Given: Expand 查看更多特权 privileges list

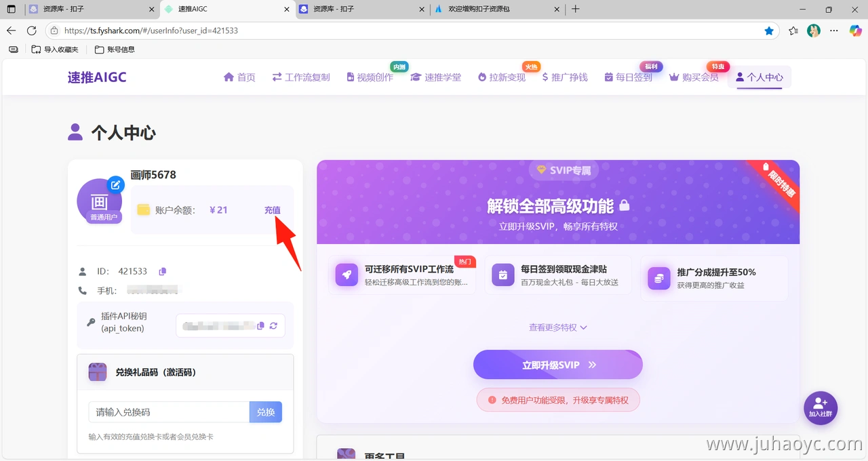Looking at the screenshot, I should pos(558,327).
